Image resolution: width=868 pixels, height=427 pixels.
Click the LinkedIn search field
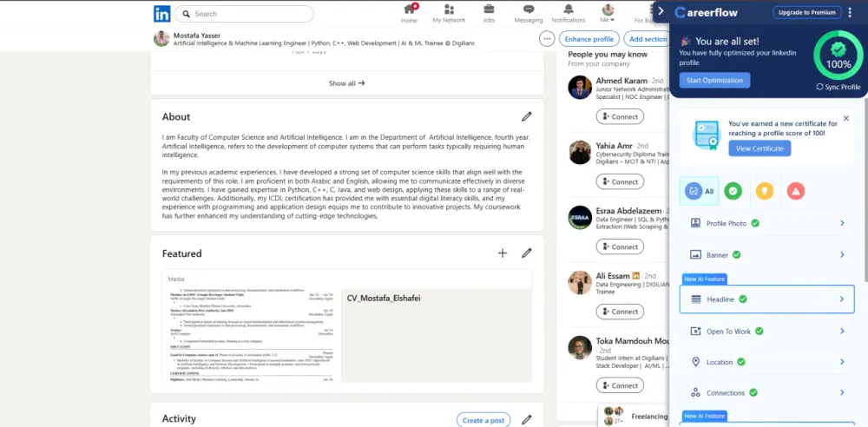pos(244,14)
